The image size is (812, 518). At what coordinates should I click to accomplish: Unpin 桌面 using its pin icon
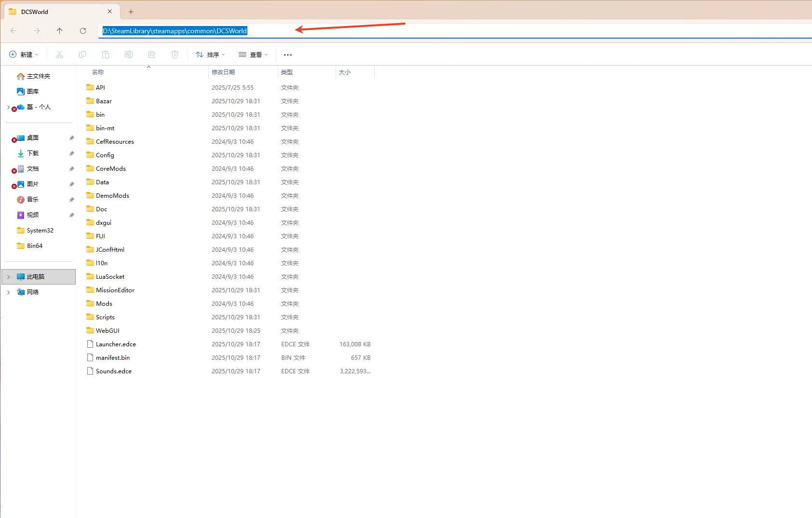click(x=71, y=138)
